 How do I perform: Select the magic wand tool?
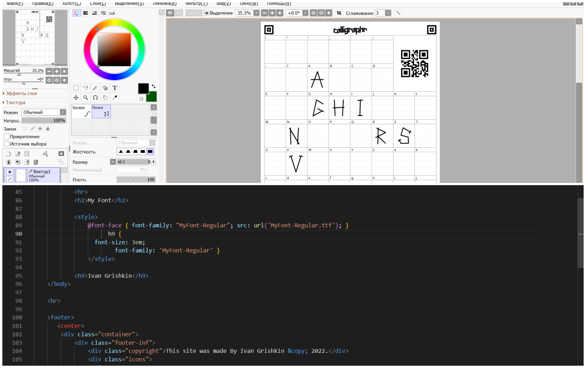[x=95, y=88]
